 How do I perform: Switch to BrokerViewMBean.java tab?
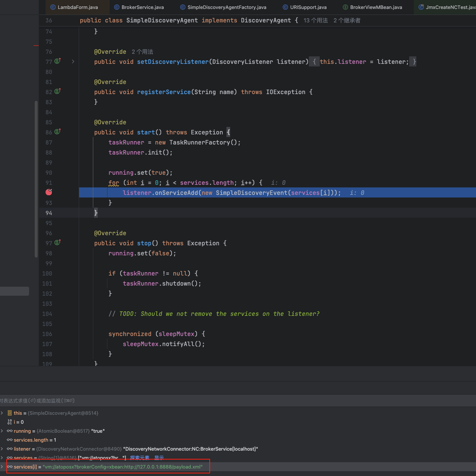pyautogui.click(x=376, y=7)
